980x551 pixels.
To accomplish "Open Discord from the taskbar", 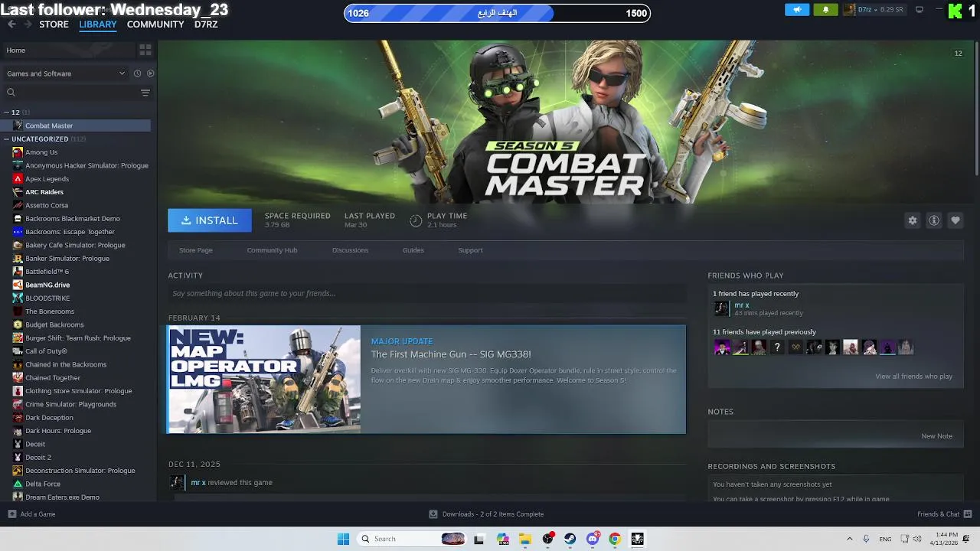I will point(593,539).
